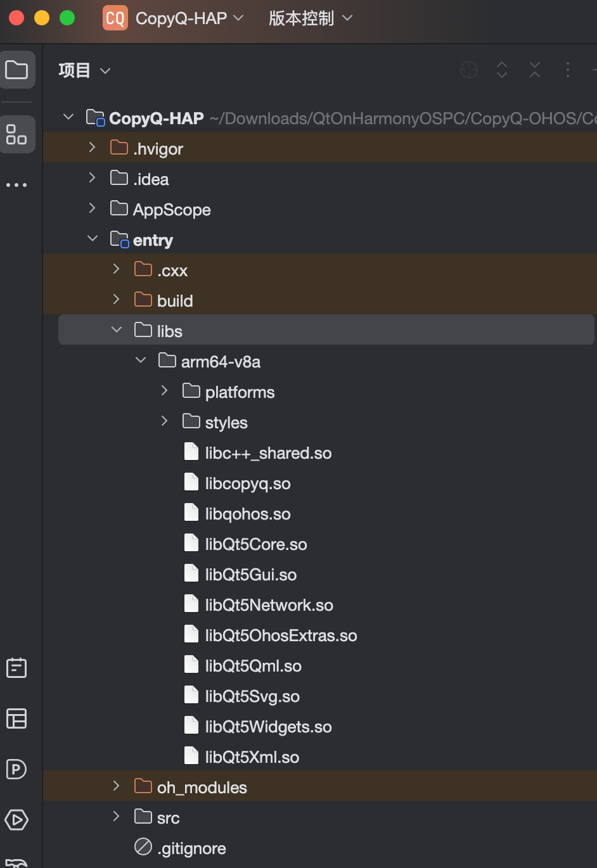Click the CQ project badge icon
The width and height of the screenshot is (597, 868).
pyautogui.click(x=115, y=18)
